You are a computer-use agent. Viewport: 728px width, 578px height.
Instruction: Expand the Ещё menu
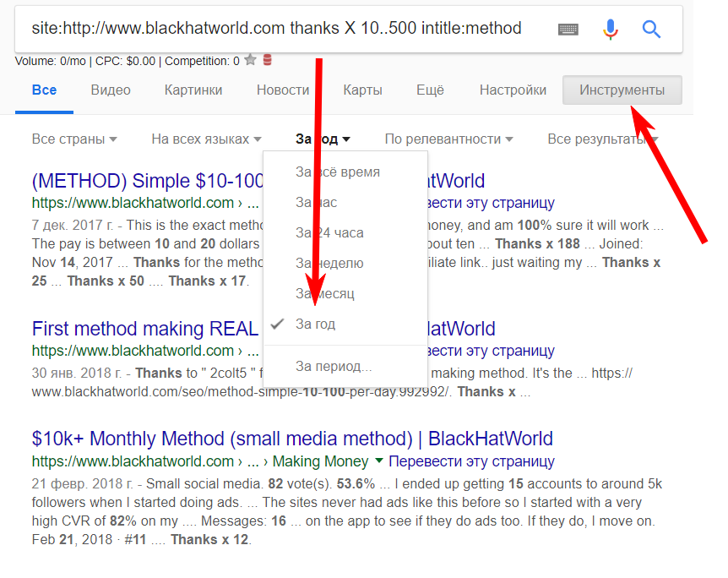pyautogui.click(x=430, y=90)
